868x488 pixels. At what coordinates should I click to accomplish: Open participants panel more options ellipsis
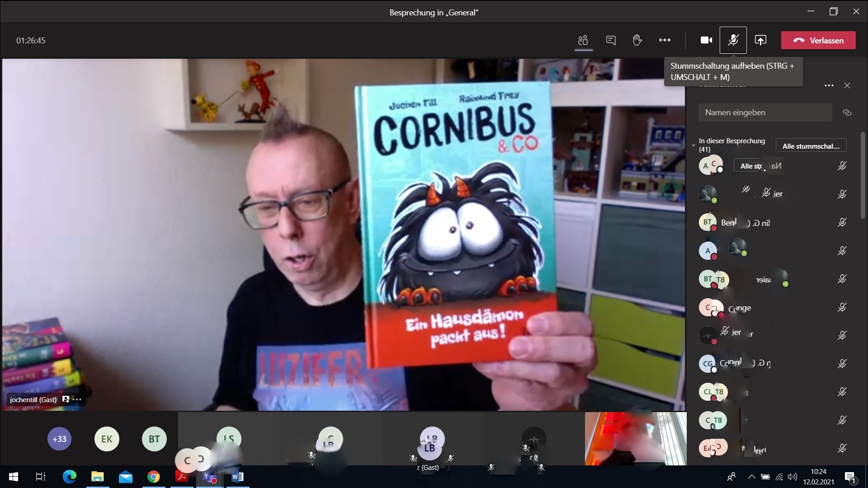coord(829,85)
